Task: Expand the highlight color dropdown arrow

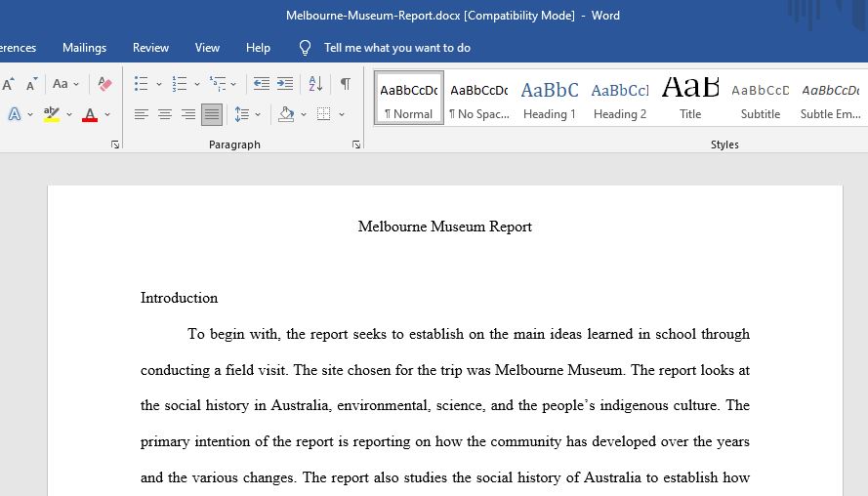Action: [x=69, y=114]
